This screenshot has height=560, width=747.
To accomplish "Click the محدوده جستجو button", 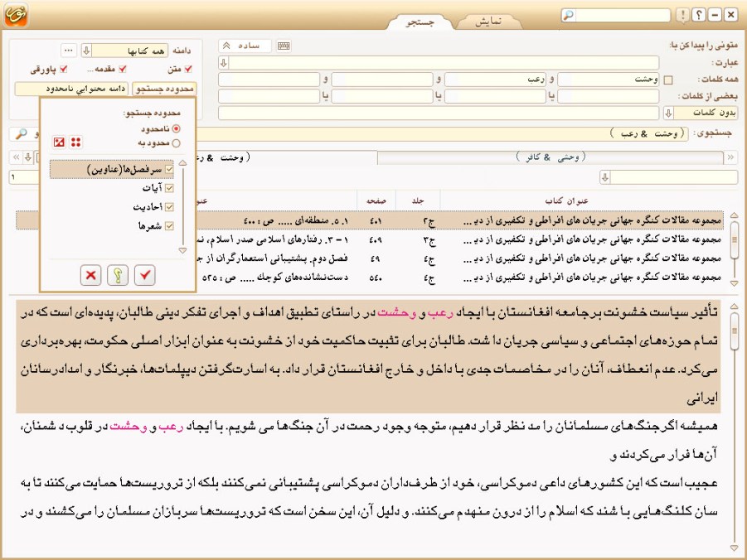I will (164, 89).
